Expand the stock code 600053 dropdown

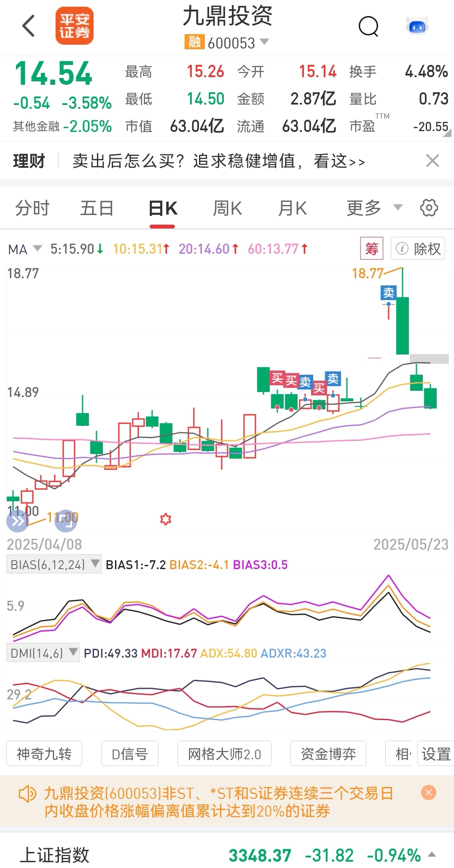[x=264, y=42]
